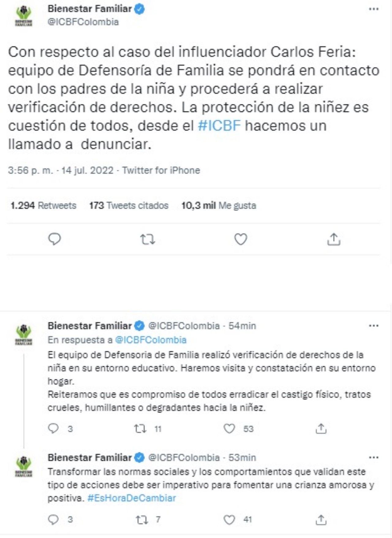Reply to the 54min reply tweet
This screenshot has width=392, height=538.
point(54,428)
